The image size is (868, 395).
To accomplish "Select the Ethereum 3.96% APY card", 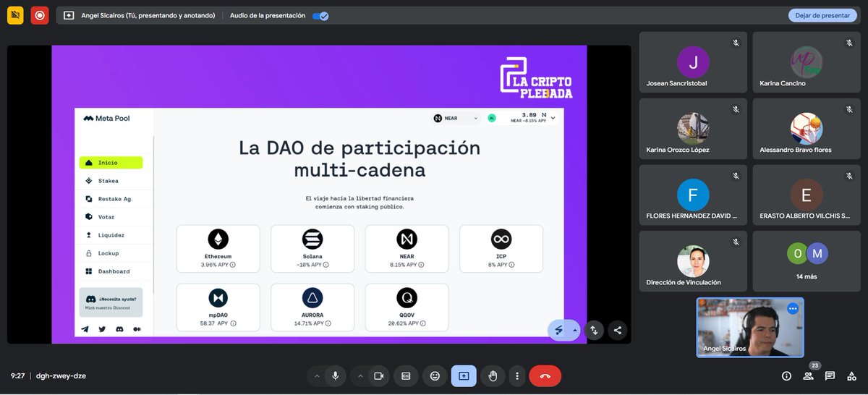I will coord(218,250).
